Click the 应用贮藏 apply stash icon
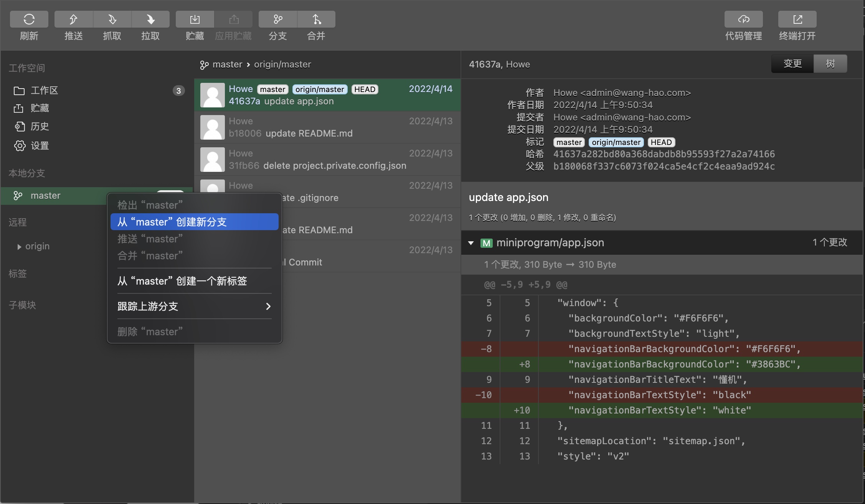Image resolution: width=865 pixels, height=504 pixels. coord(233,19)
